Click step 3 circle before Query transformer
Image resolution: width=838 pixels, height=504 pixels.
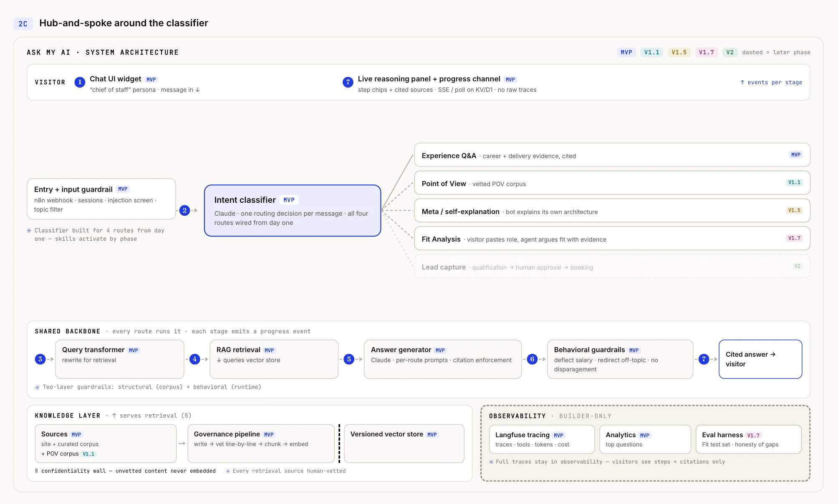tap(40, 359)
